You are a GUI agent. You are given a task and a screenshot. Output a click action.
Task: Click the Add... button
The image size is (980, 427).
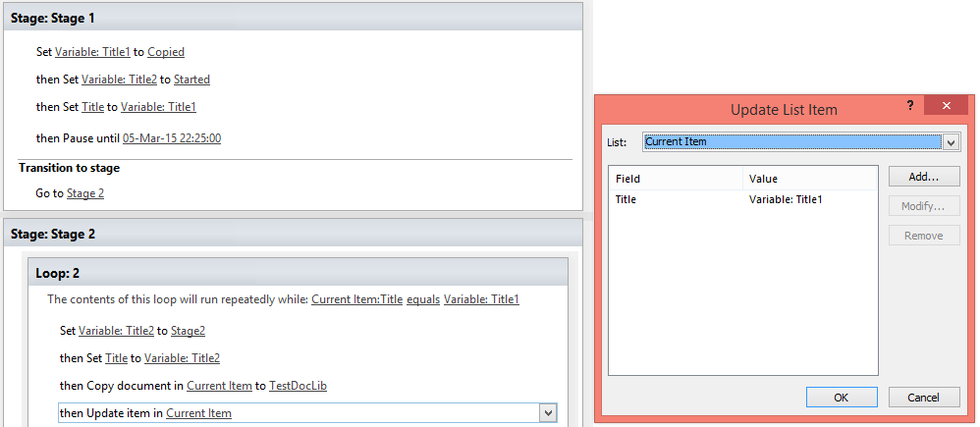(x=924, y=177)
